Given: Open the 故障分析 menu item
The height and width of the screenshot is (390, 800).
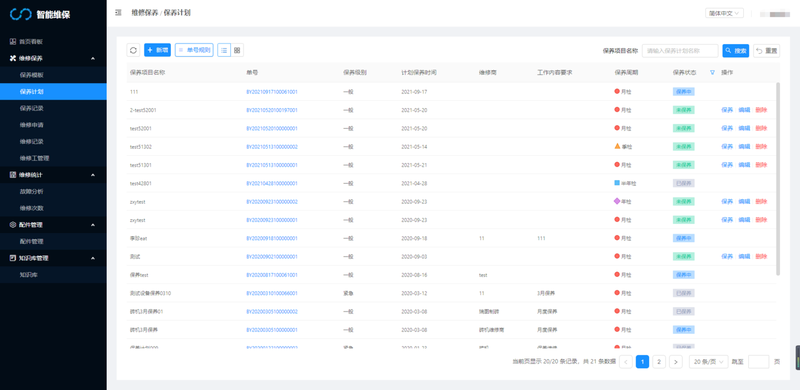Looking at the screenshot, I should (x=53, y=191).
